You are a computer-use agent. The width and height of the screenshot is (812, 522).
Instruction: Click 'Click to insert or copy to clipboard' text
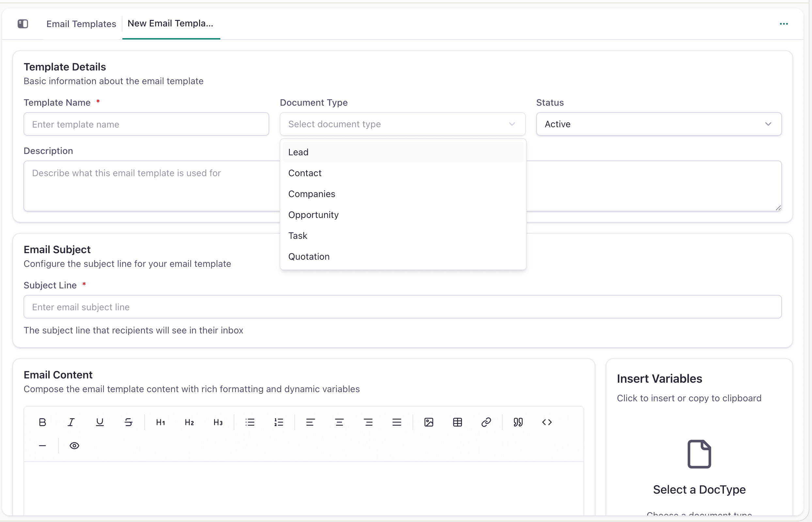pyautogui.click(x=689, y=398)
